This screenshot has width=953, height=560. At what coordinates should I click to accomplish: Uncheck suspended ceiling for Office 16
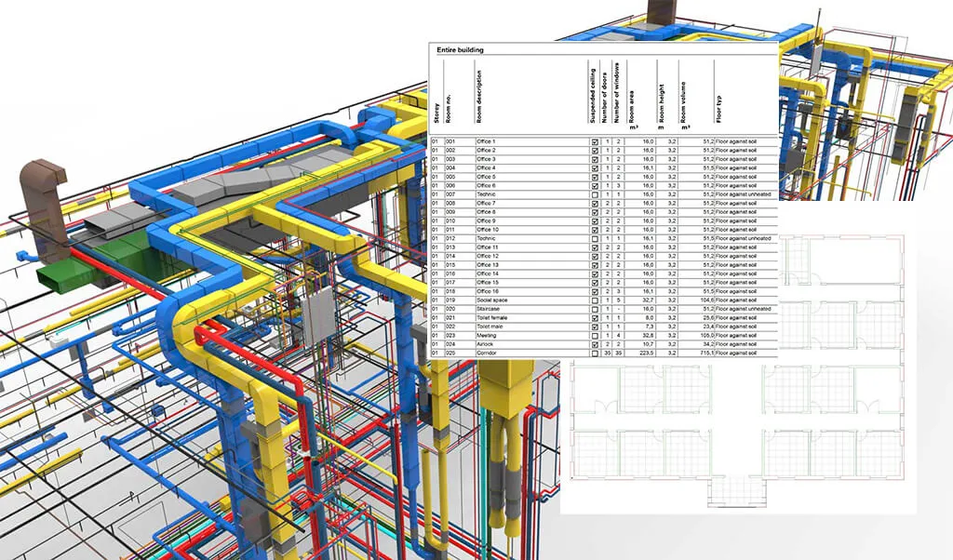pyautogui.click(x=595, y=291)
